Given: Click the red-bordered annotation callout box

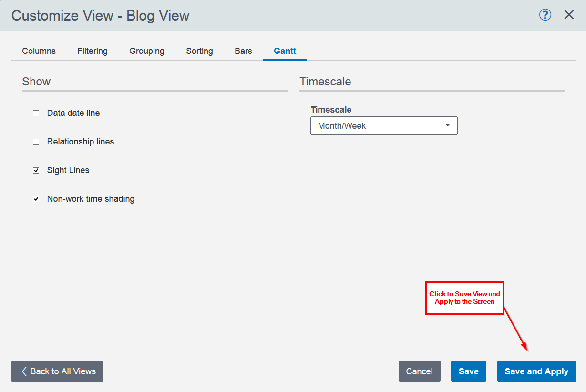Looking at the screenshot, I should (464, 298).
